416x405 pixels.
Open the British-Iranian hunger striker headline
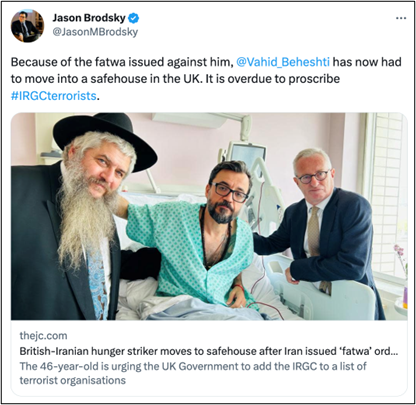[x=209, y=351]
